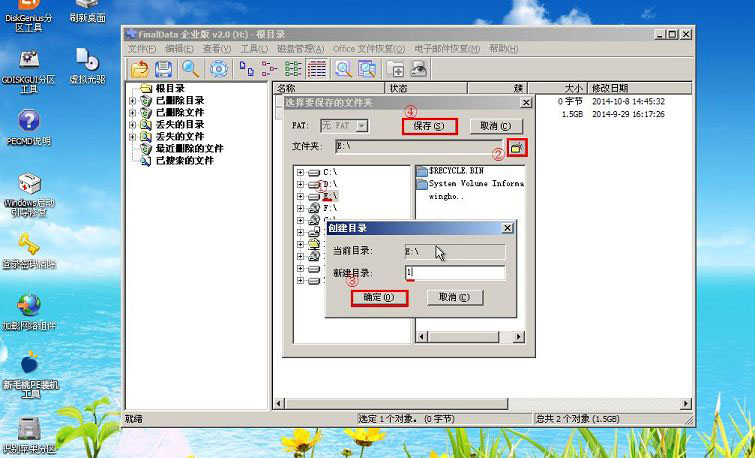Click the gear settings toolbar icon

[x=219, y=69]
